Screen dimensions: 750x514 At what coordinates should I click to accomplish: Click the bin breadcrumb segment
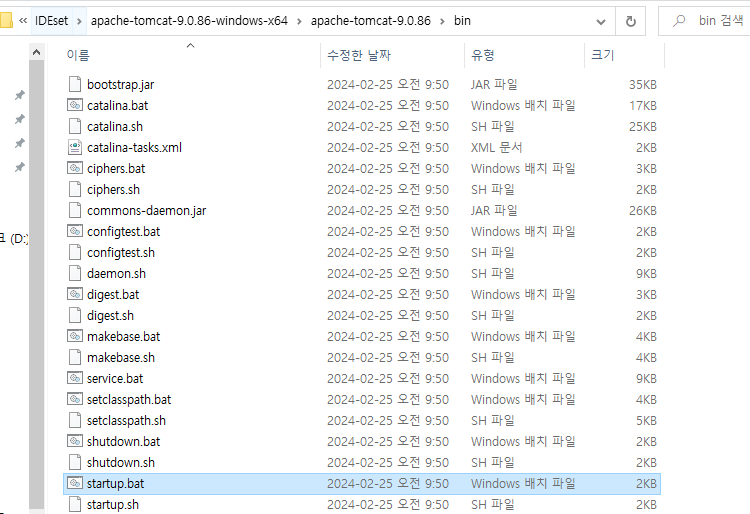point(462,21)
